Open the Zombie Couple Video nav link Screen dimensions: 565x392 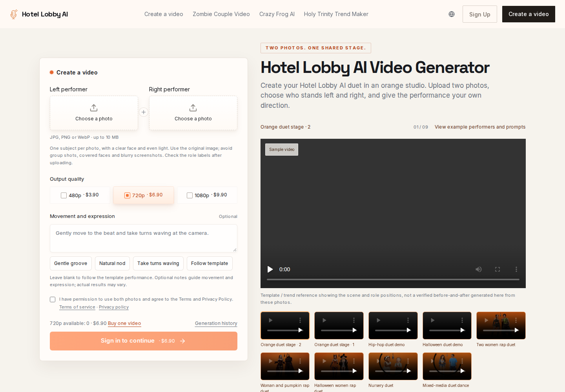tap(221, 14)
